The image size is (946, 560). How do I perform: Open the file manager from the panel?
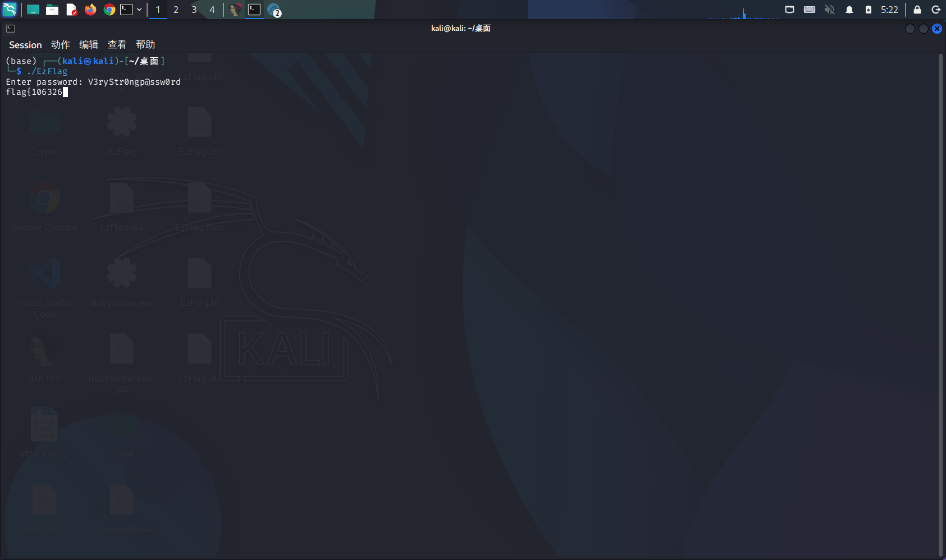[52, 10]
